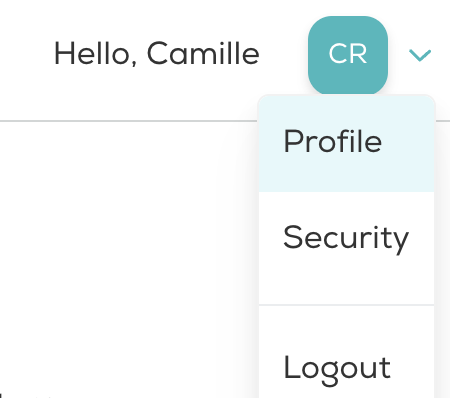Close the account dropdown via chevron

(420, 55)
